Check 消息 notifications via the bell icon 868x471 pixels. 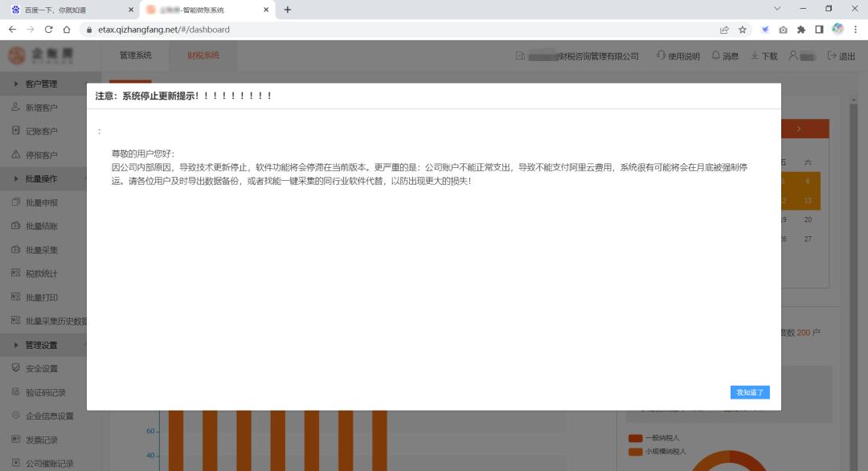pos(725,56)
